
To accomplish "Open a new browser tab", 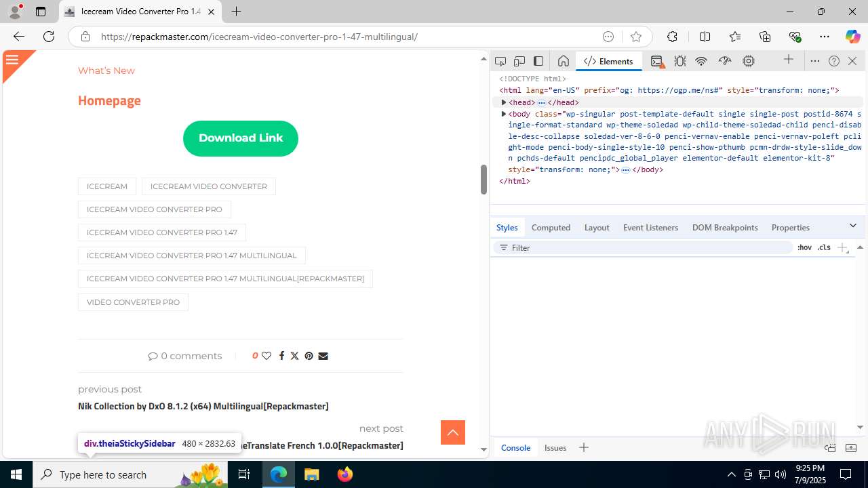I will coord(236,12).
